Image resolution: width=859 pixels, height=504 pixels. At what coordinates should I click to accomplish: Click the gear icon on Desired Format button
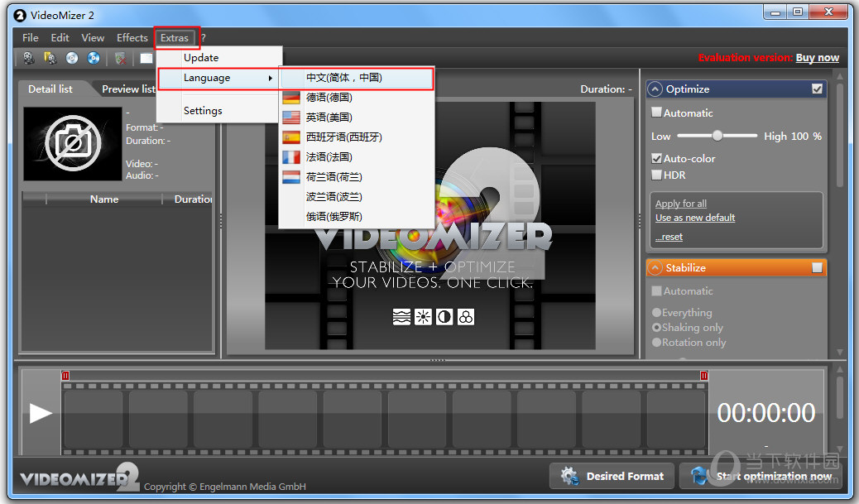[x=569, y=476]
